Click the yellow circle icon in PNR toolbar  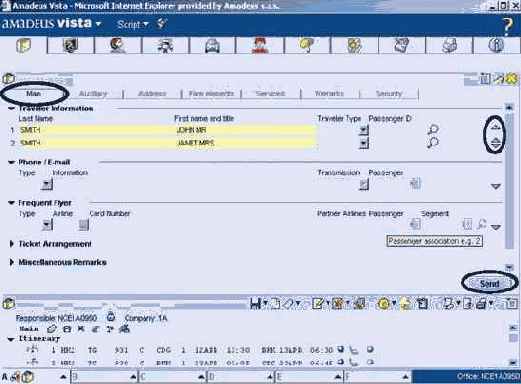click(384, 304)
